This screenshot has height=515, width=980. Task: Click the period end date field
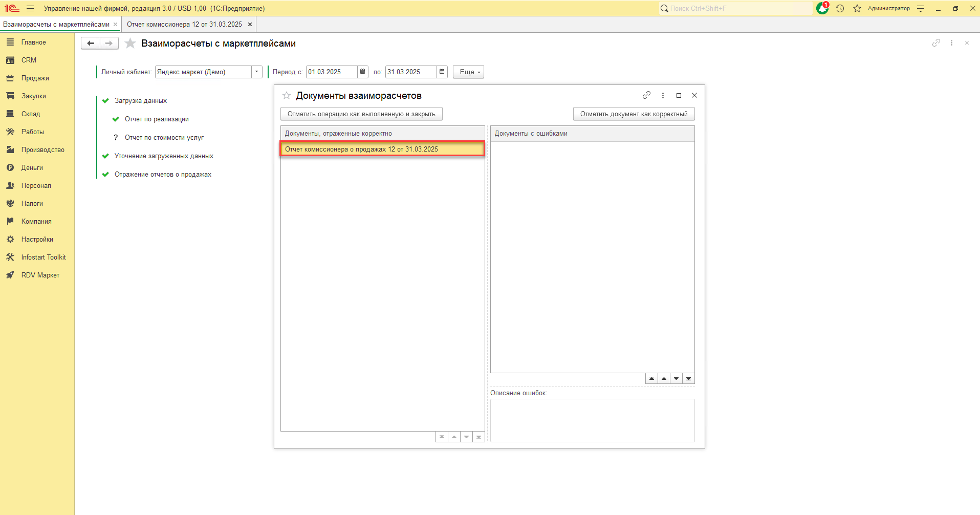pyautogui.click(x=411, y=72)
